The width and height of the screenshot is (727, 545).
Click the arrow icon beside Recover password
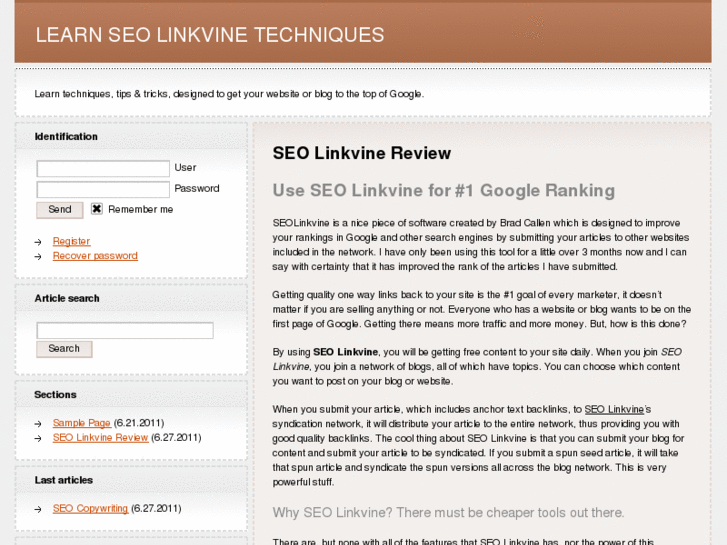click(38, 256)
